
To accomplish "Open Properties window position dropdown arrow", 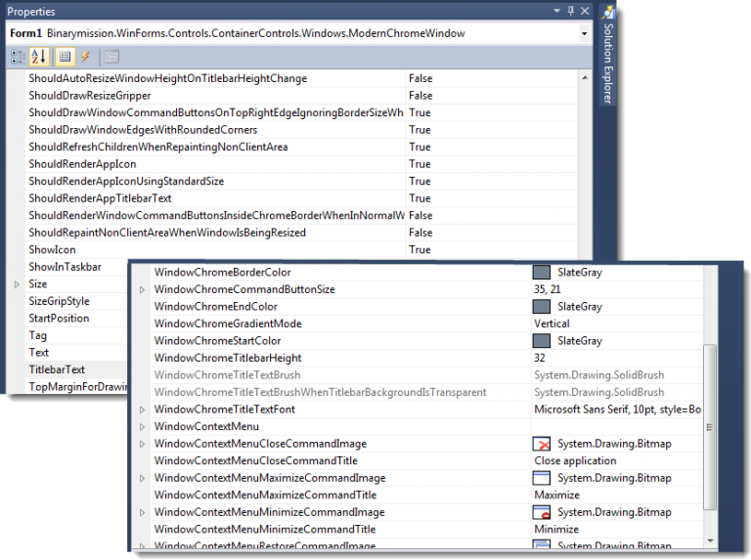I will click(x=556, y=11).
